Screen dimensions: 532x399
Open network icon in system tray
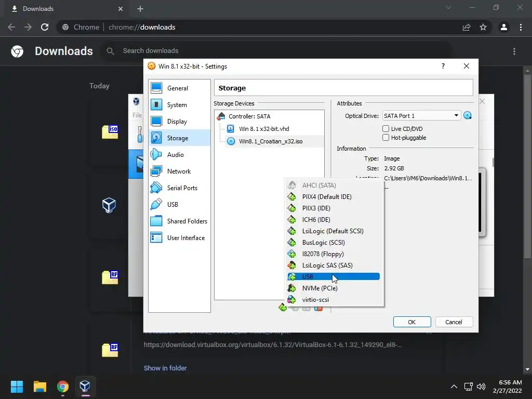coord(468,387)
